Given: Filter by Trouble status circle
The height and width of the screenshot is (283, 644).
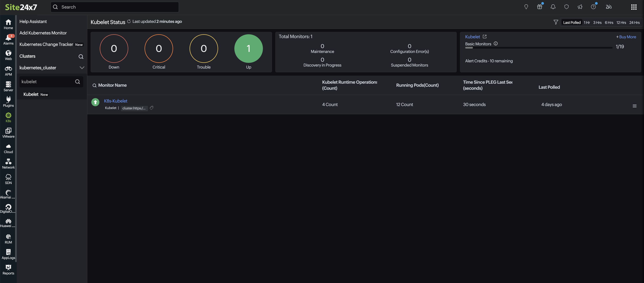Looking at the screenshot, I should (x=204, y=48).
